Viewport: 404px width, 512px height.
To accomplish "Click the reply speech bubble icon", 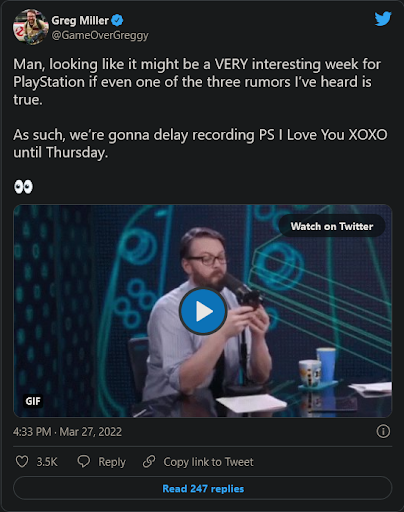I will [84, 462].
